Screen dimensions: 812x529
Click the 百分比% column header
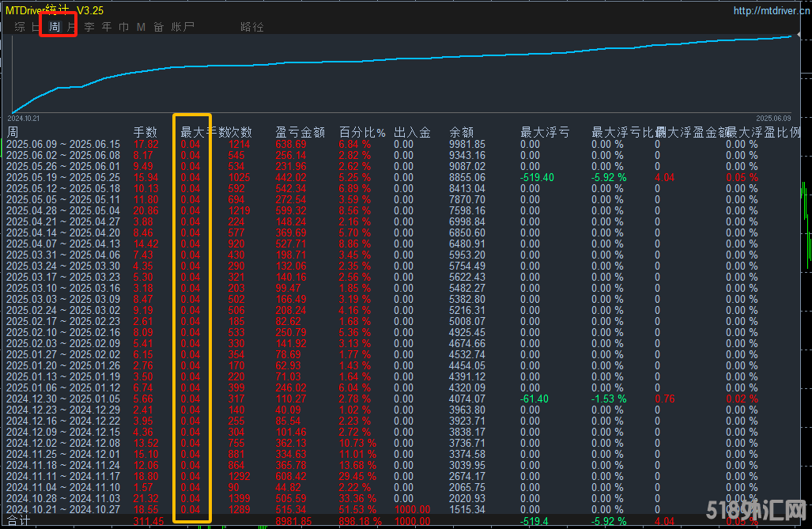click(x=362, y=132)
